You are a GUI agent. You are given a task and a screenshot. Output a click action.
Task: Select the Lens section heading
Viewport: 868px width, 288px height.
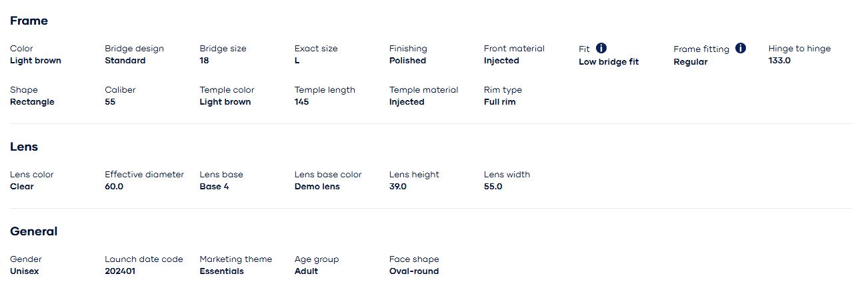pos(24,147)
